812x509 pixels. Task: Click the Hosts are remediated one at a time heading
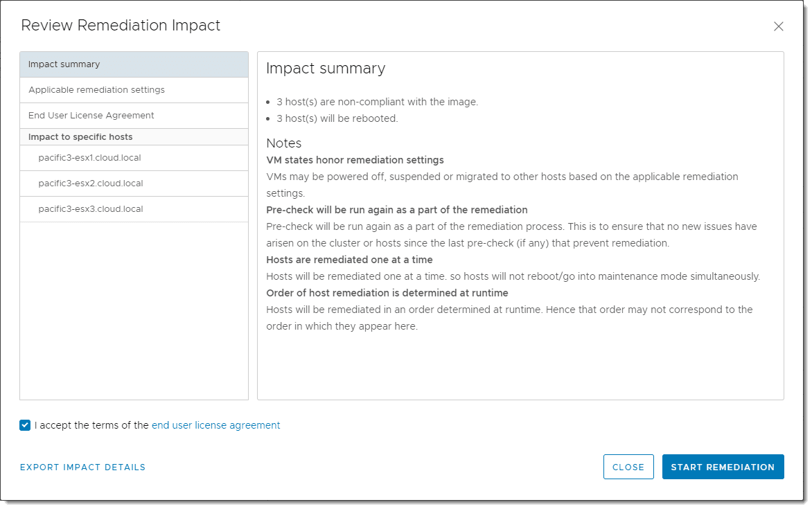pos(349,260)
